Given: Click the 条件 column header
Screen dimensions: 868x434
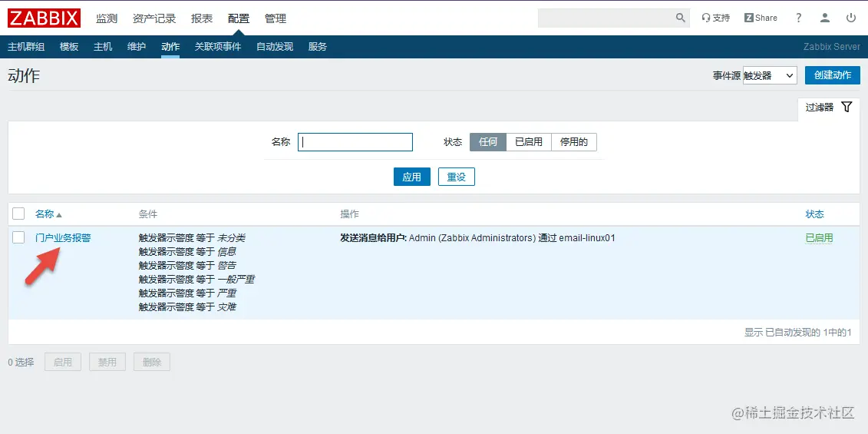Looking at the screenshot, I should [148, 214].
